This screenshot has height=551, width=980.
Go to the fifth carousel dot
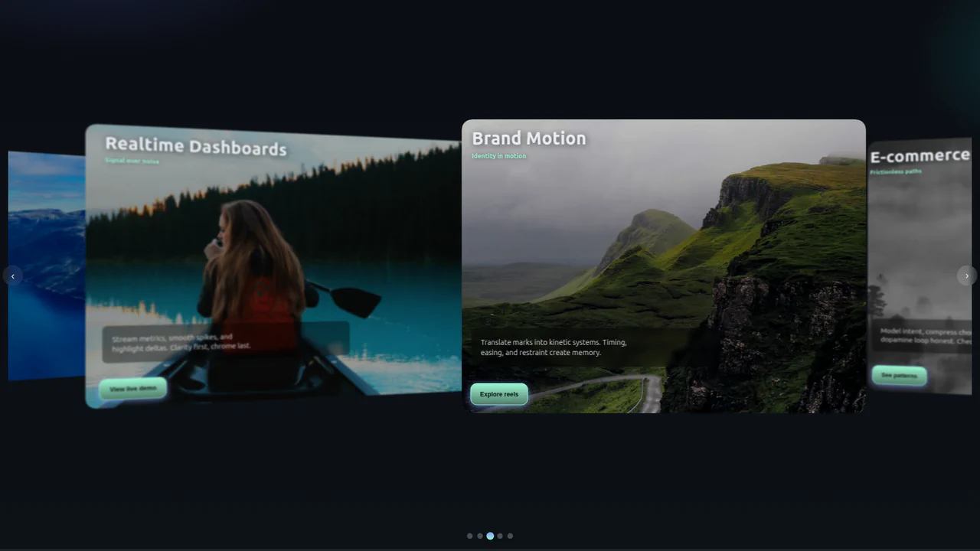pos(510,536)
